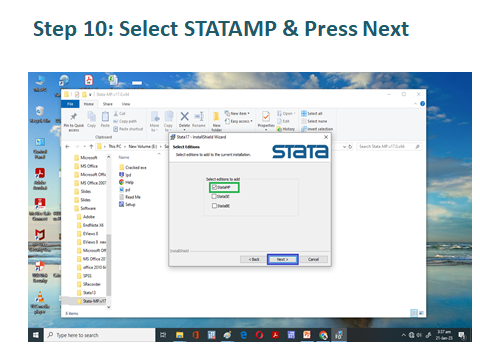The width and height of the screenshot is (480, 360).
Task: Sort by the Name column header
Action: pos(124,157)
